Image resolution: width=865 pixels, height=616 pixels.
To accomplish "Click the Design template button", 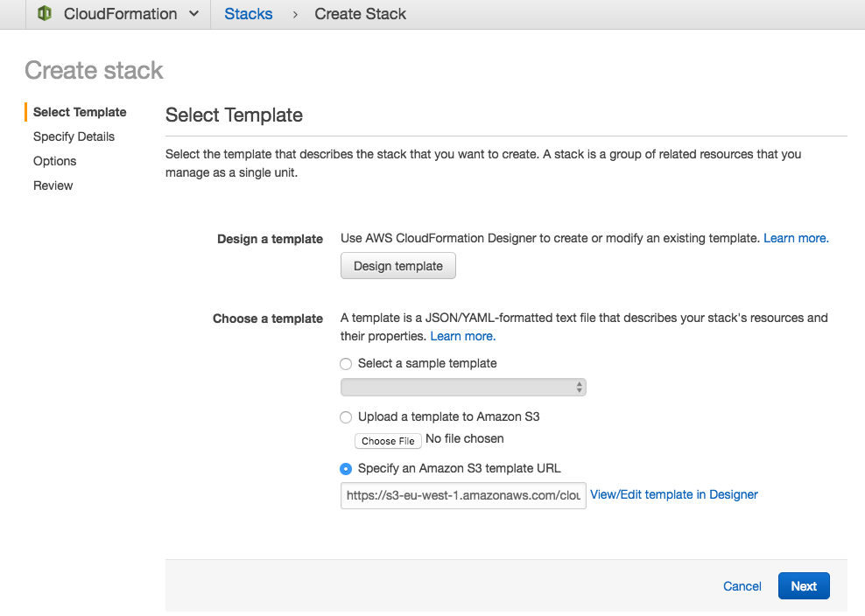I will coord(398,266).
